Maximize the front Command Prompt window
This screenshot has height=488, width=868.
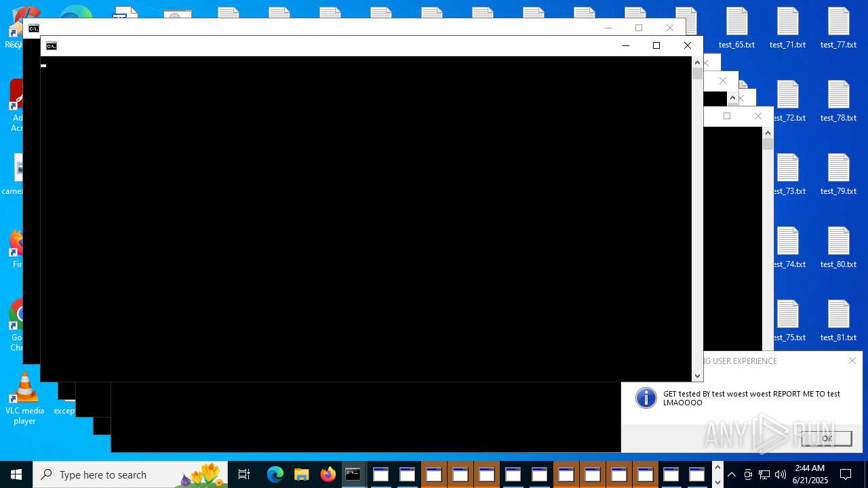(656, 45)
